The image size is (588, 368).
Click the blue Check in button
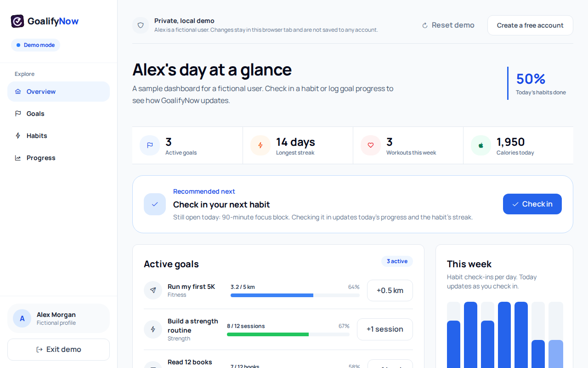pyautogui.click(x=532, y=204)
